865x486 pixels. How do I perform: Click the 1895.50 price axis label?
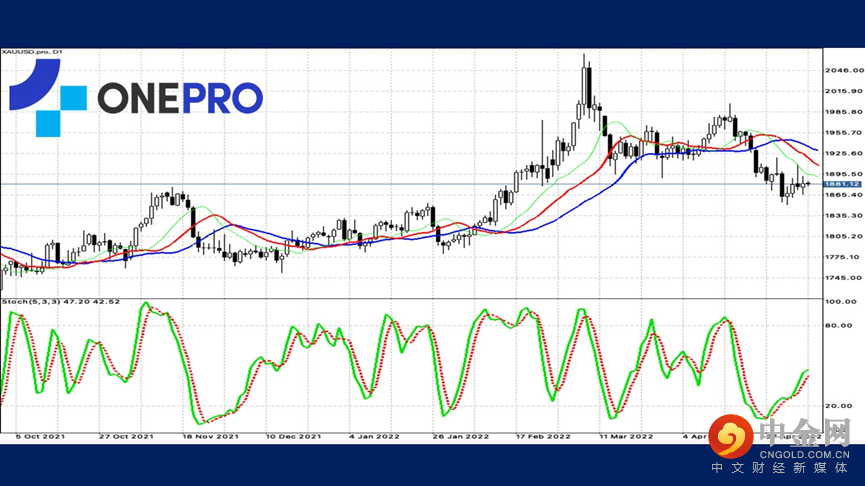[844, 174]
